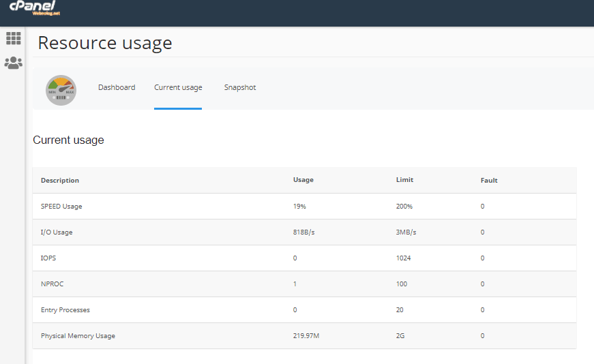The height and width of the screenshot is (364, 594).
Task: Select the Entry Processes row label
Action: 65,310
